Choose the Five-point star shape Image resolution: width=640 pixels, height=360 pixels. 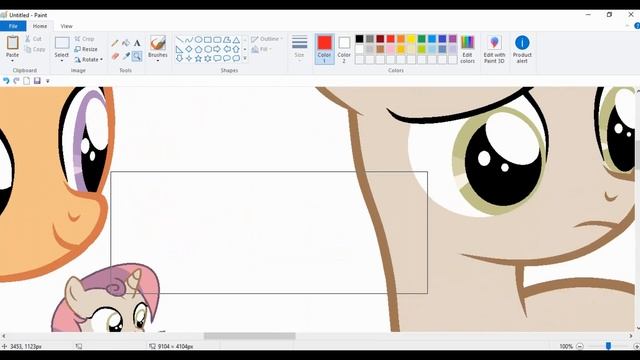[x=198, y=59]
